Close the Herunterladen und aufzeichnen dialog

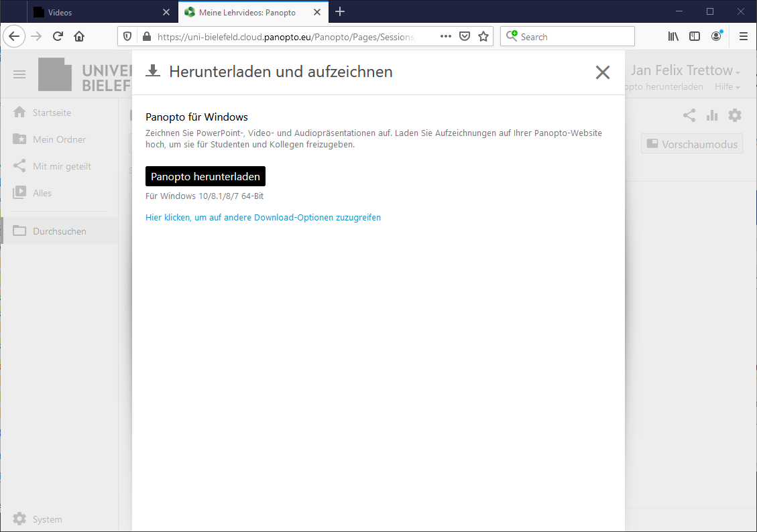tap(603, 72)
